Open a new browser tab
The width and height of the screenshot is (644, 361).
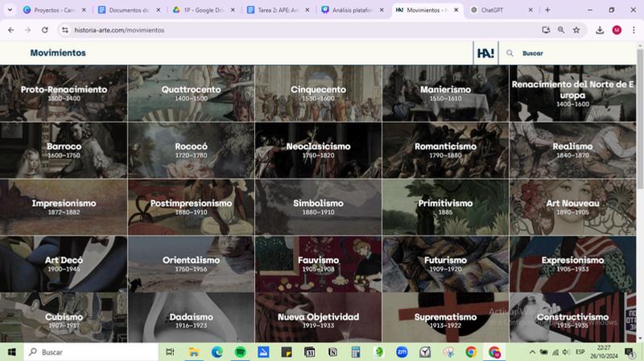(x=547, y=10)
